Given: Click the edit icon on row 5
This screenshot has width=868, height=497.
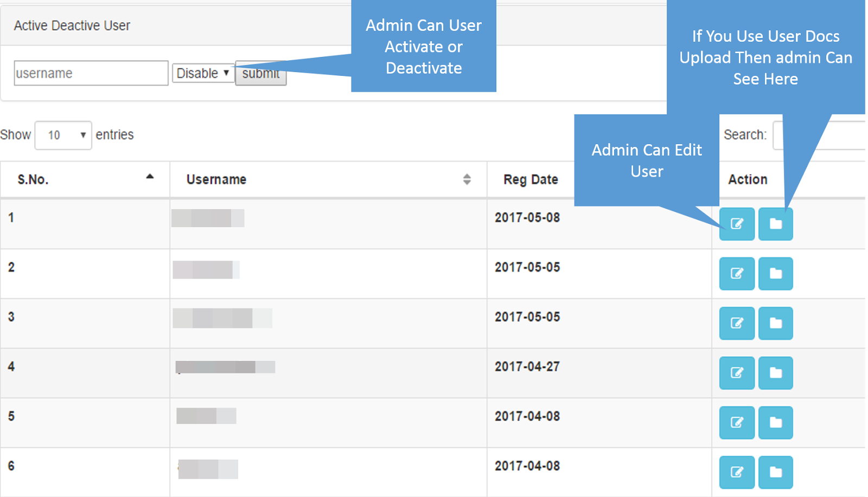Looking at the screenshot, I should [x=736, y=422].
